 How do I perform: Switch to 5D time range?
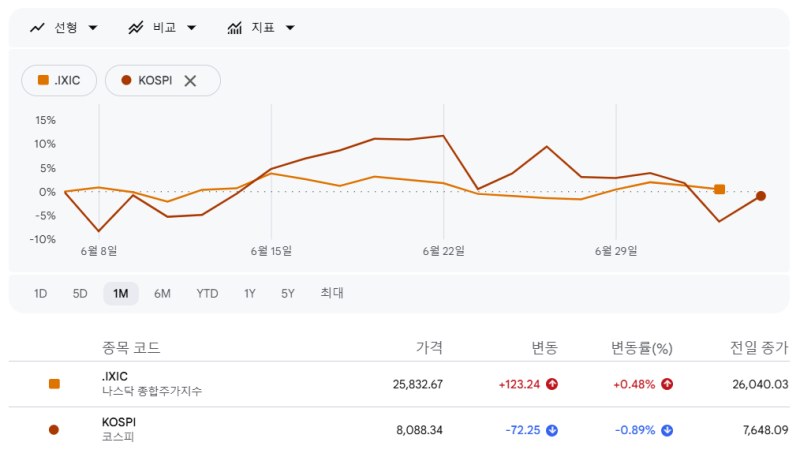point(80,294)
